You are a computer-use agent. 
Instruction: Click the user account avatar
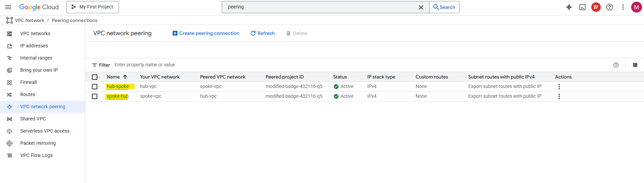[x=636, y=7]
